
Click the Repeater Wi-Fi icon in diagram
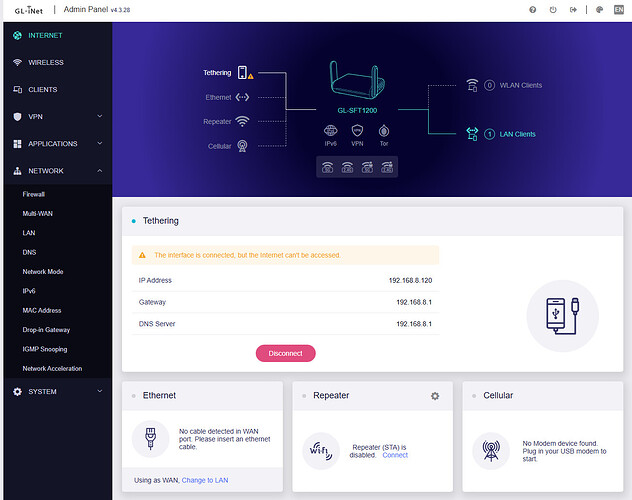point(242,121)
